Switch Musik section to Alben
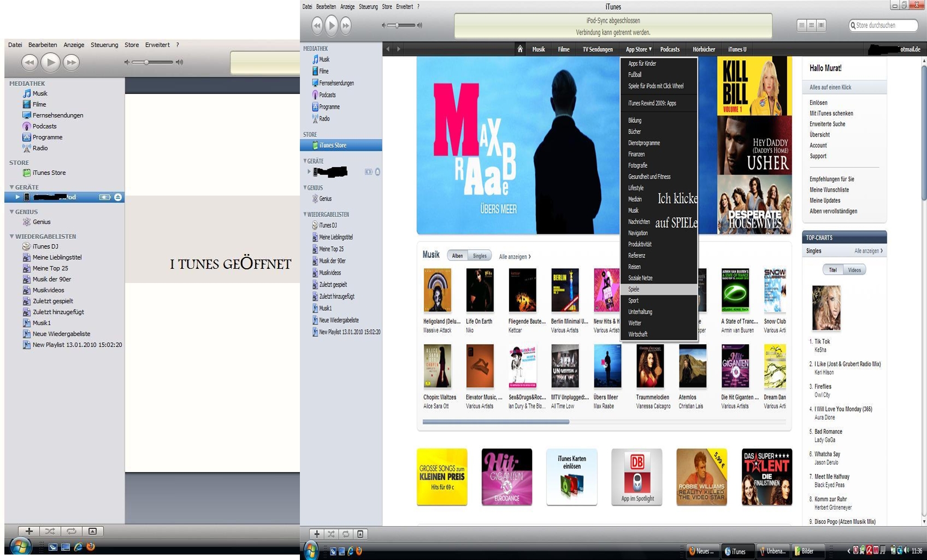This screenshot has height=560, width=927. click(457, 256)
